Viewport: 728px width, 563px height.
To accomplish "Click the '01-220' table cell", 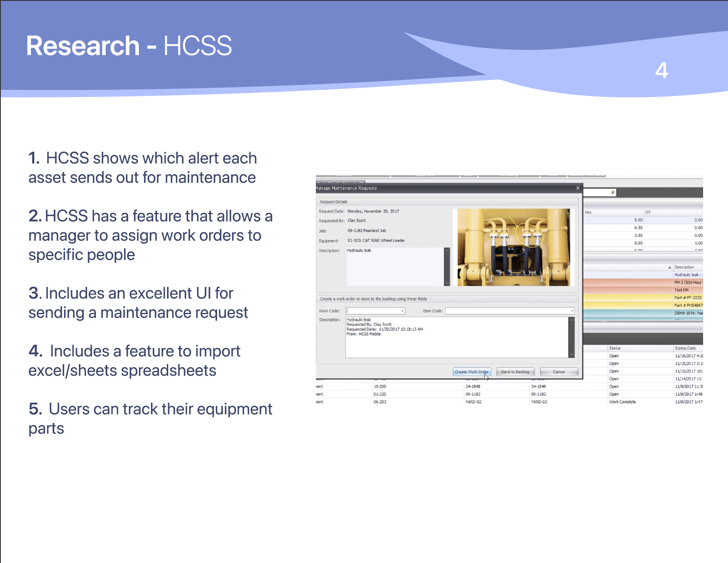I will [380, 394].
